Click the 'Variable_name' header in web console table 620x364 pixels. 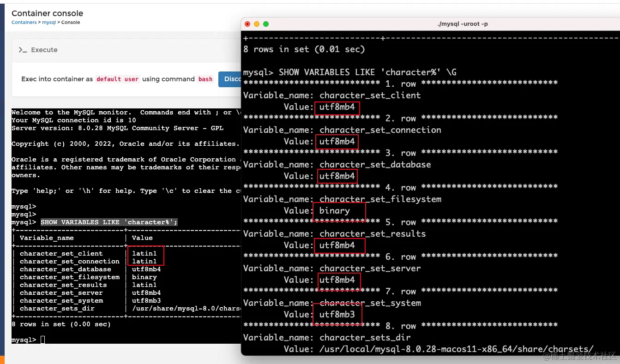(x=47, y=238)
